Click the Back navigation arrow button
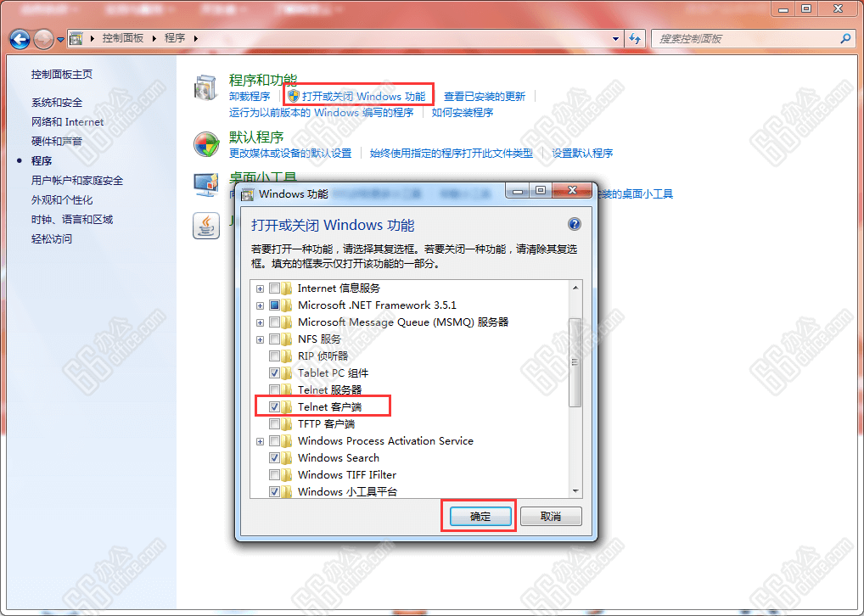Image resolution: width=864 pixels, height=616 pixels. pos(20,39)
